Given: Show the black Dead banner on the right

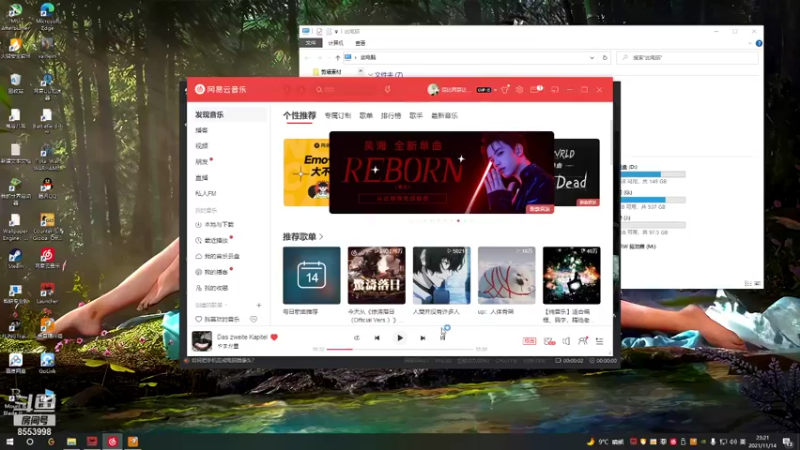Looking at the screenshot, I should click(x=577, y=172).
